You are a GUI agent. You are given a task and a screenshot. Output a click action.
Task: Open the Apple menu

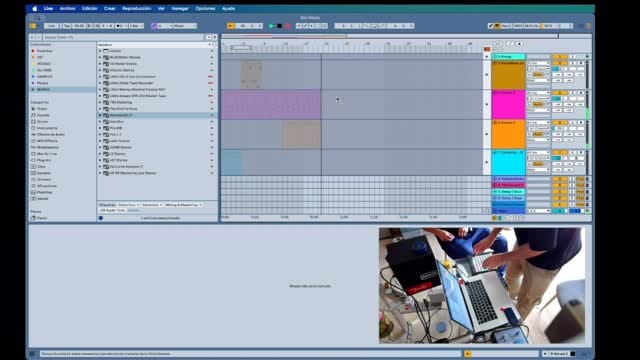[x=34, y=9]
